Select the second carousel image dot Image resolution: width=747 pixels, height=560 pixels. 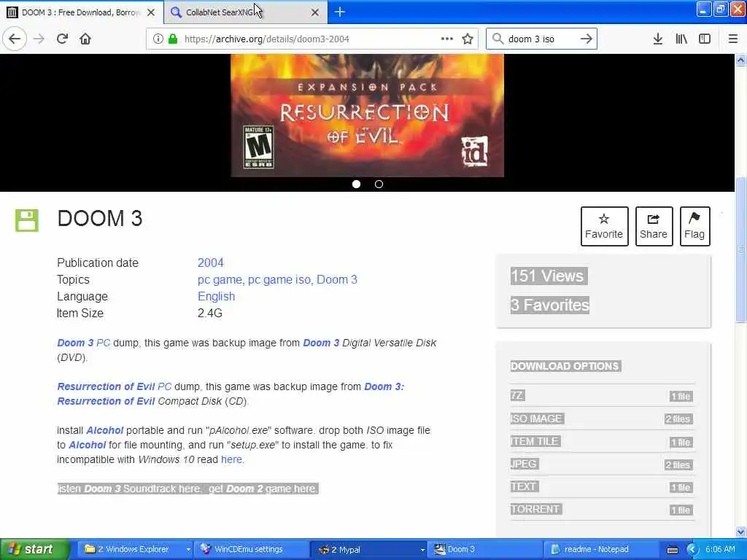pyautogui.click(x=379, y=184)
